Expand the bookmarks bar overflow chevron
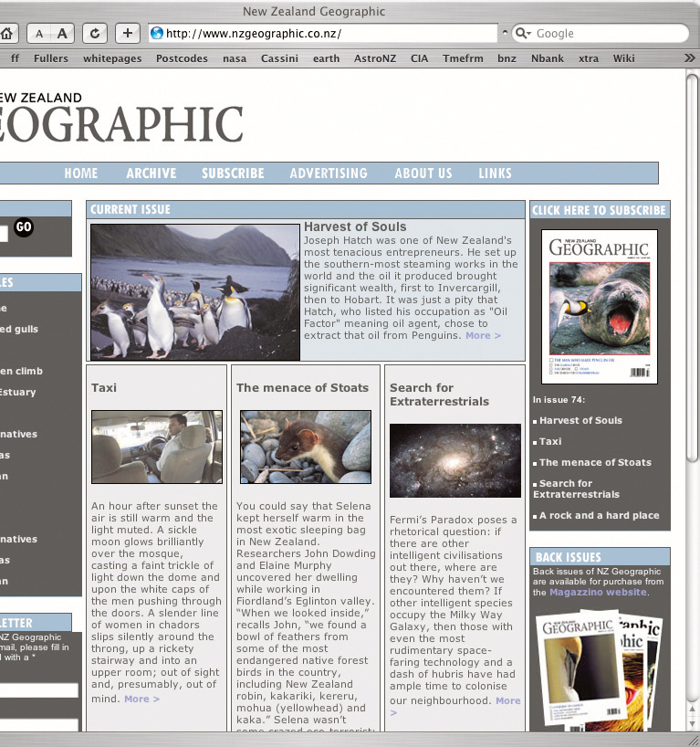The image size is (700, 747). 690,58
